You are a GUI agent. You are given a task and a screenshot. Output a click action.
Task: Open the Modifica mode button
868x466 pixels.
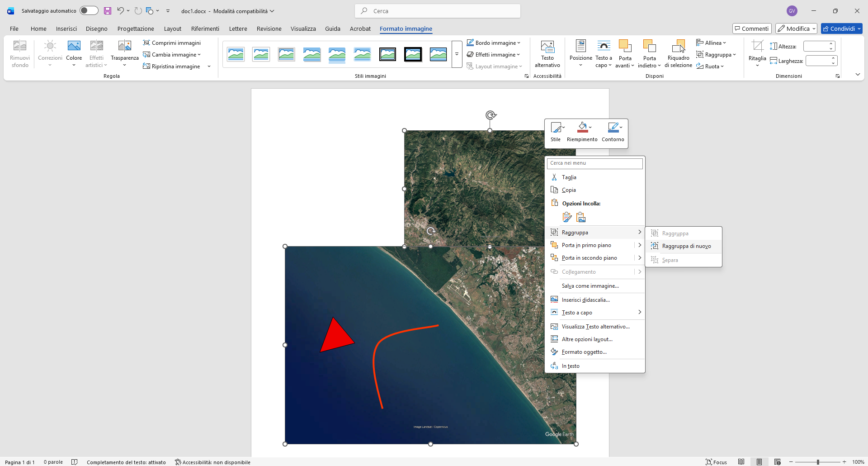[x=796, y=29]
